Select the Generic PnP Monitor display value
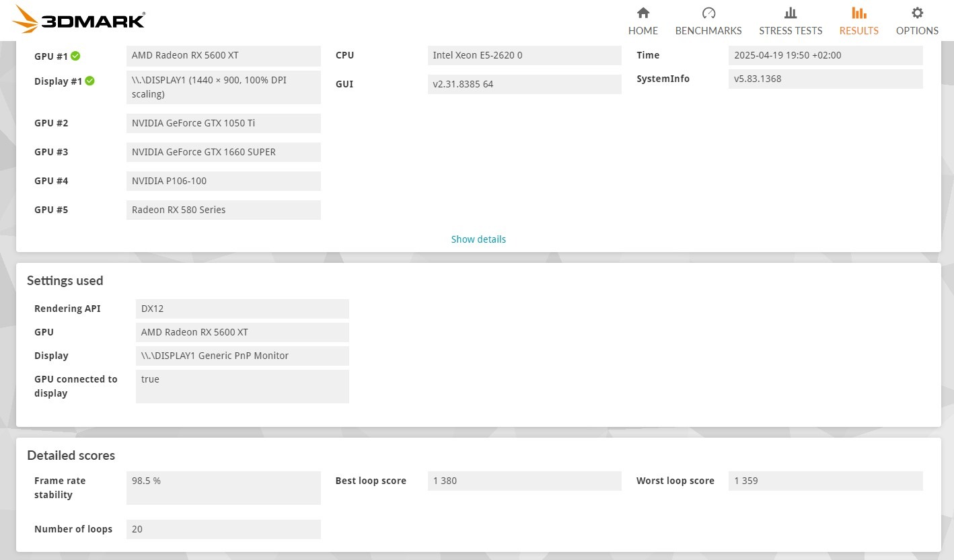Viewport: 954px width, 560px height. tap(242, 356)
